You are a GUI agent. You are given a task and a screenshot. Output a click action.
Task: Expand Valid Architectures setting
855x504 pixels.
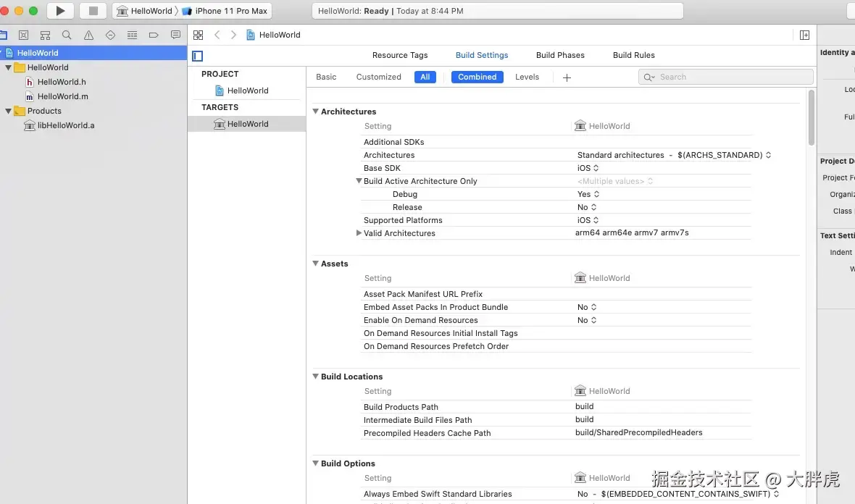(x=359, y=233)
